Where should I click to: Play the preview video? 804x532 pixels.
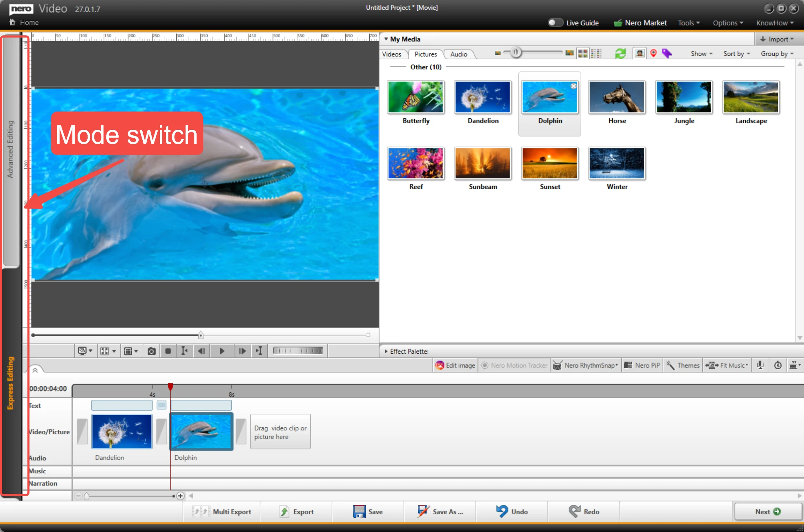click(222, 351)
